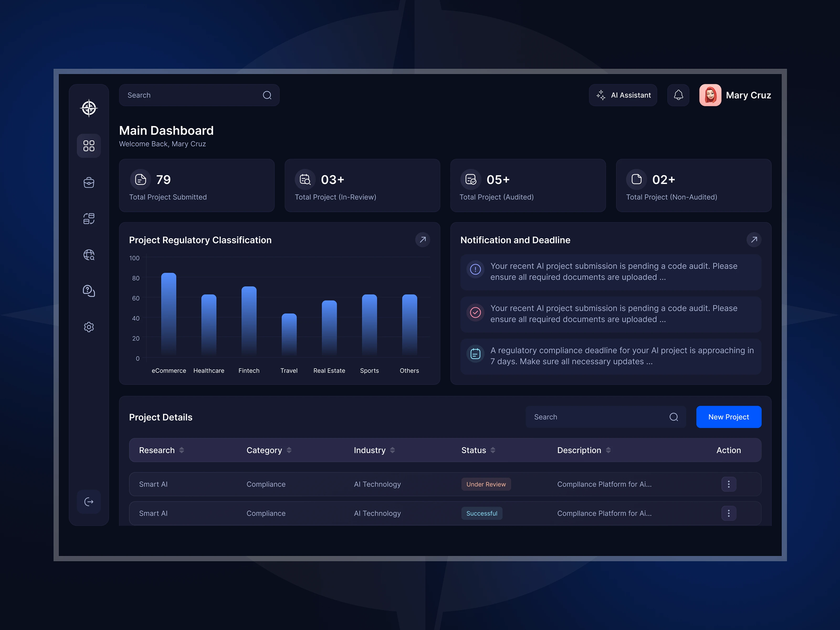The height and width of the screenshot is (630, 840).
Task: Expand Project Regulatory Classification chart arrow
Action: 423,240
